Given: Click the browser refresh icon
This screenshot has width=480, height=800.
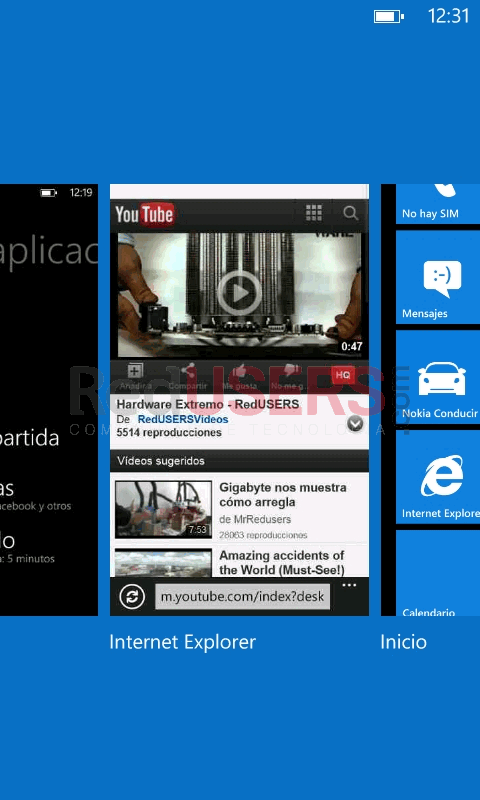Looking at the screenshot, I should coord(132,597).
